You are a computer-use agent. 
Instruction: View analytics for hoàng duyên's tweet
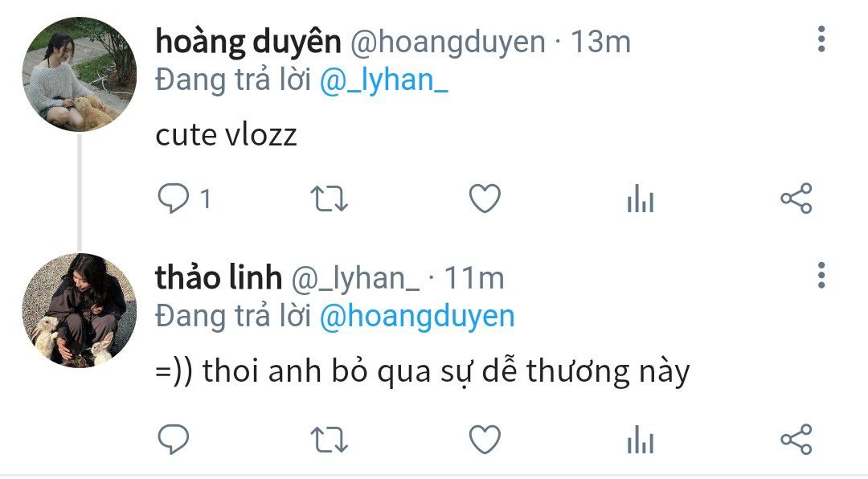pyautogui.click(x=641, y=199)
